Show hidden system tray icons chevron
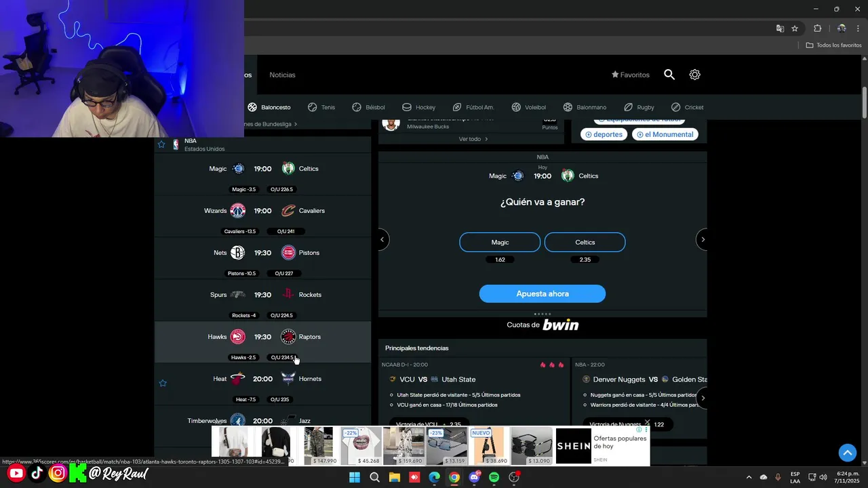The image size is (868, 488). click(x=749, y=477)
